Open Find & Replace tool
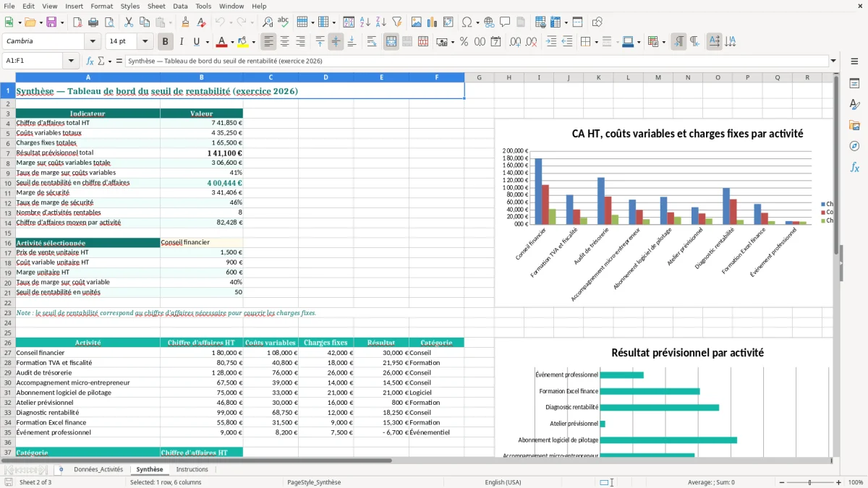The height and width of the screenshot is (488, 868). [x=268, y=22]
